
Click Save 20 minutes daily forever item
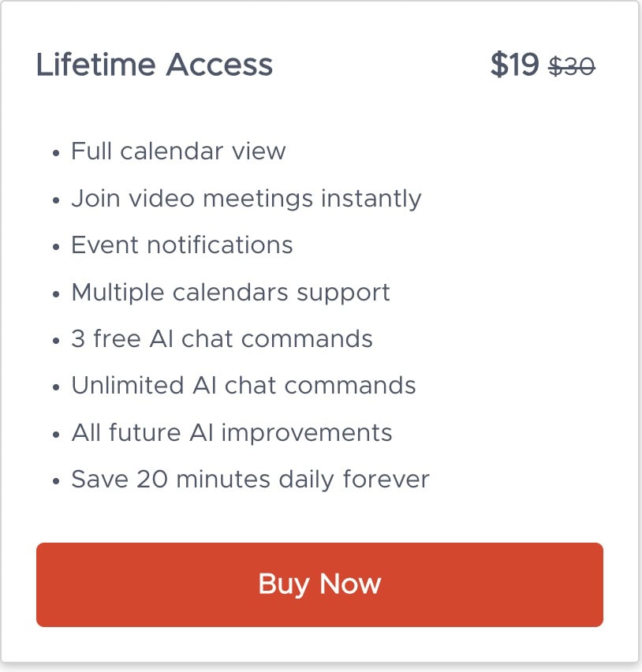click(250, 480)
